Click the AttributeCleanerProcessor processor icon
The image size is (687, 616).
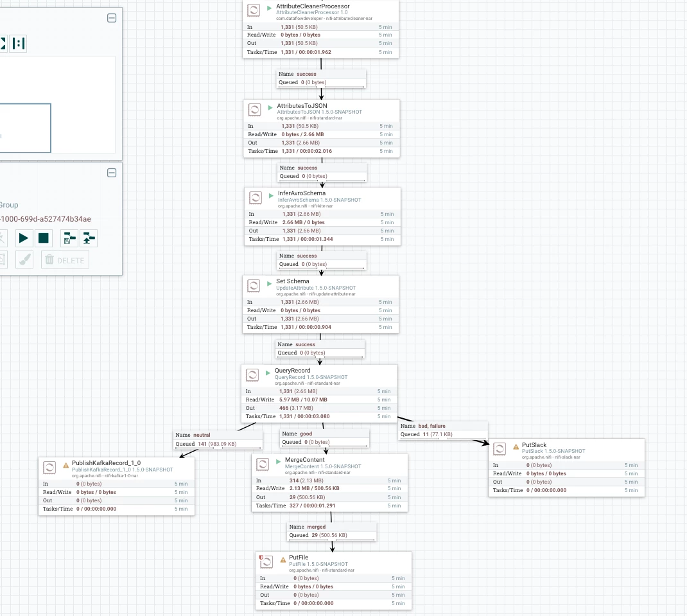coord(254,10)
